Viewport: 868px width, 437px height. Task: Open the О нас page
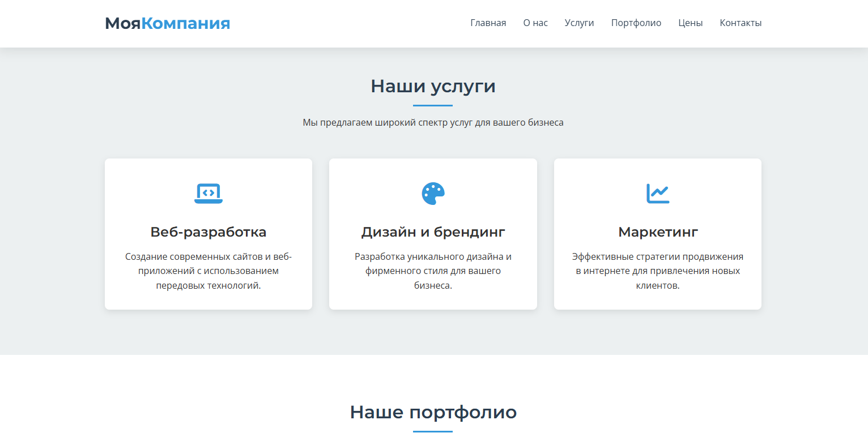coord(535,23)
